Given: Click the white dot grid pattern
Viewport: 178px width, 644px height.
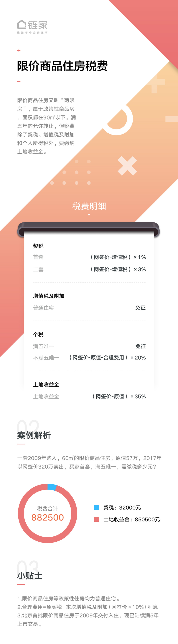Looking at the screenshot, I should pyautogui.click(x=71, y=172).
